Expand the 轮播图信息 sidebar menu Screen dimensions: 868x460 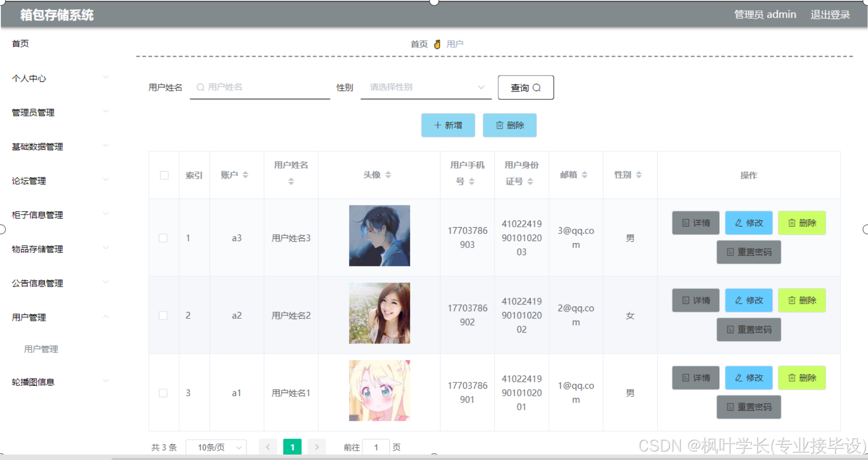click(x=60, y=382)
